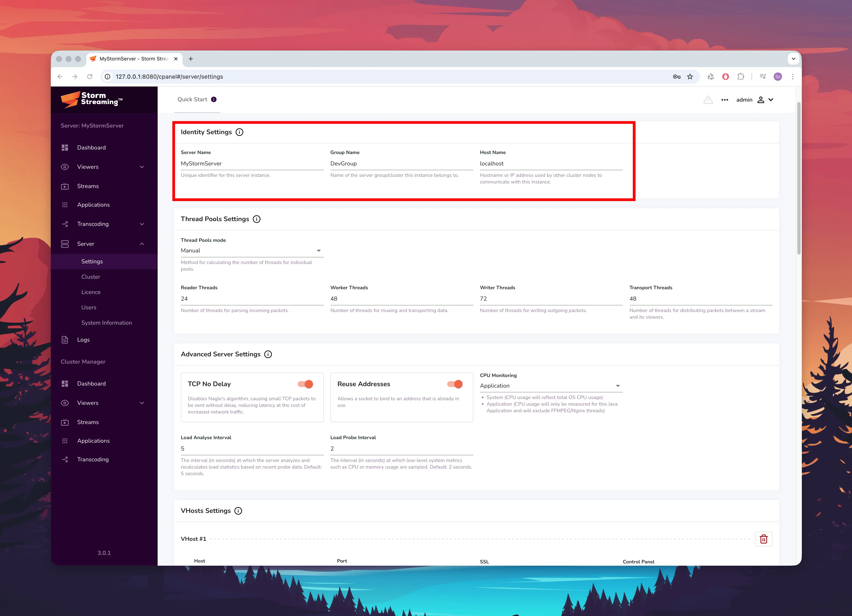The height and width of the screenshot is (616, 852).
Task: Click the VHost #1 delete trash icon
Action: point(763,539)
